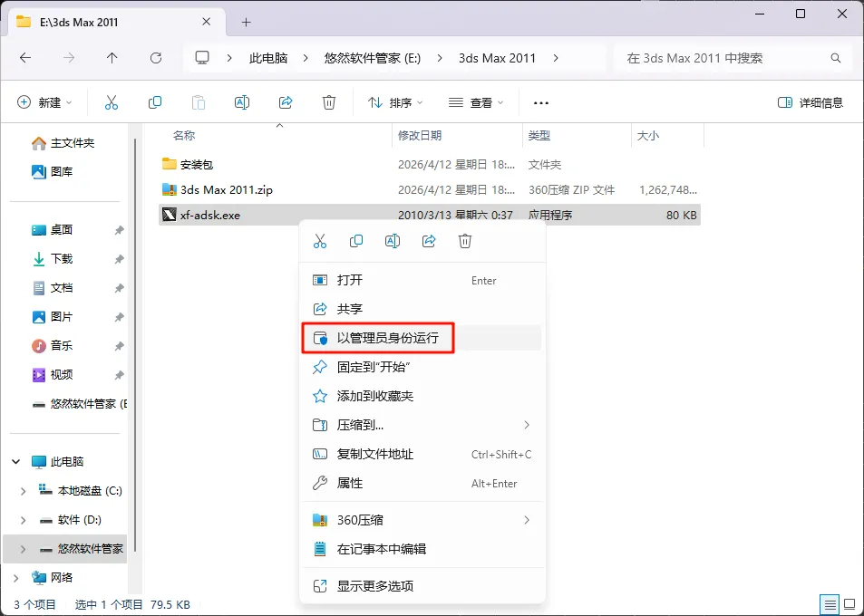The width and height of the screenshot is (864, 616).
Task: Select 以管理员身份运行 in context menu
Action: tap(422, 338)
